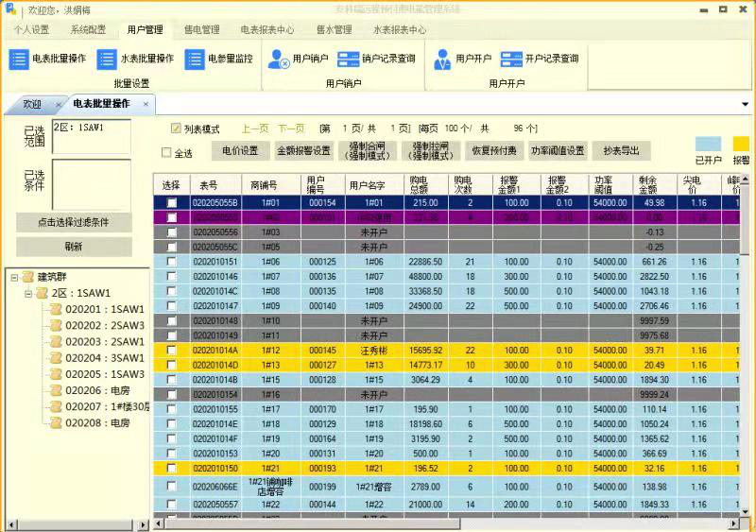The width and height of the screenshot is (756, 532).
Task: Open 电表批量操作 ribbon icon
Action: [x=19, y=60]
